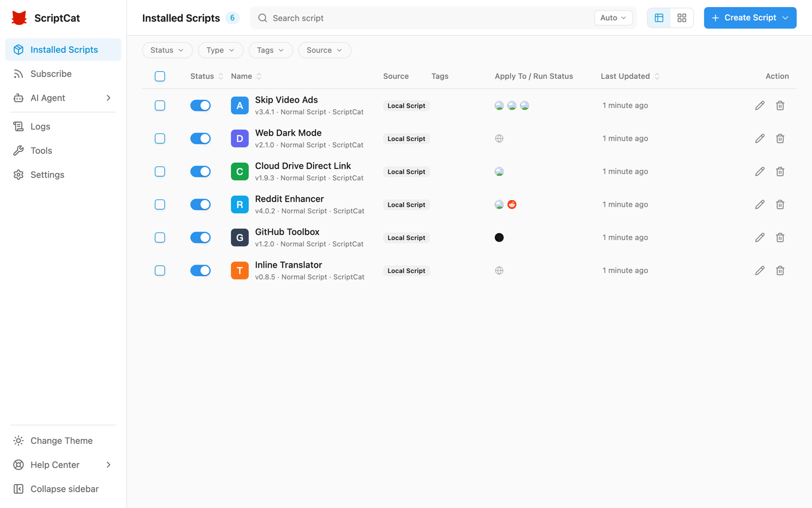The height and width of the screenshot is (508, 812).
Task: Open the Reddit Enhancer script name
Action: [x=289, y=199]
